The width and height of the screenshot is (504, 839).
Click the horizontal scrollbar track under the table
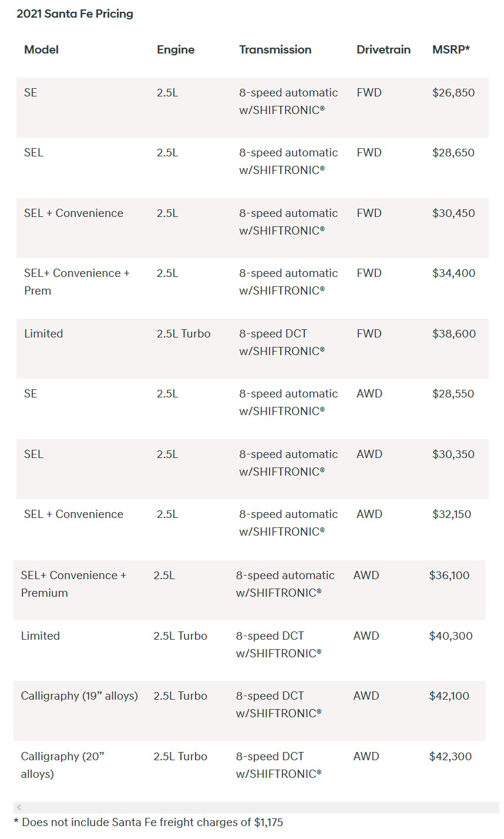[258, 807]
